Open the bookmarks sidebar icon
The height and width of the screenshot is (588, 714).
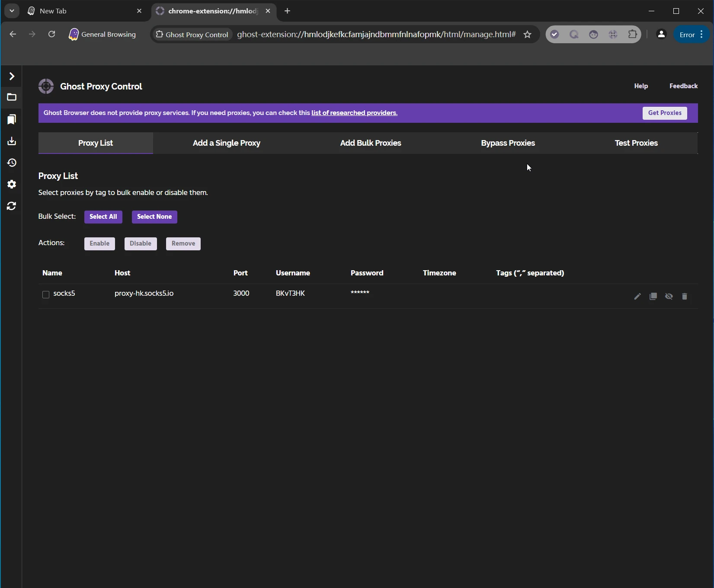[x=12, y=119]
